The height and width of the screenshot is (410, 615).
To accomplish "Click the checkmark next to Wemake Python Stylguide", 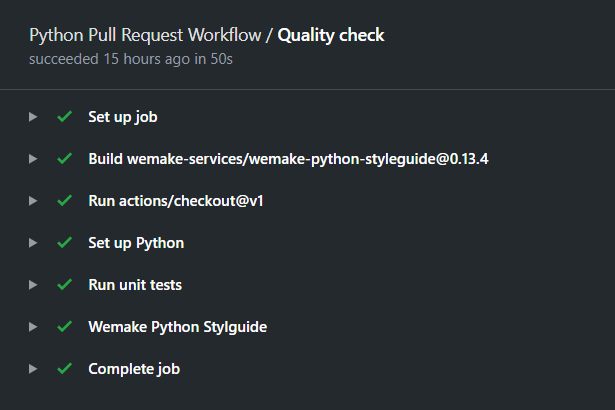I will pos(64,327).
